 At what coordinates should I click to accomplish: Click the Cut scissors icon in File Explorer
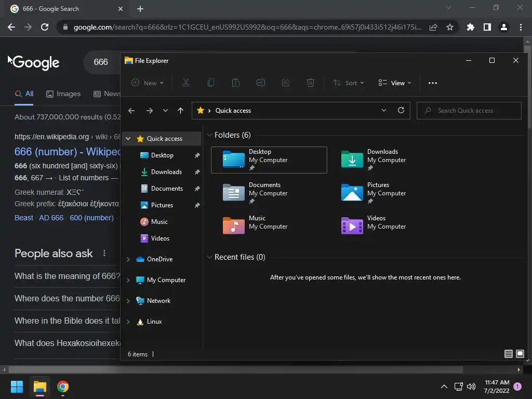[186, 83]
